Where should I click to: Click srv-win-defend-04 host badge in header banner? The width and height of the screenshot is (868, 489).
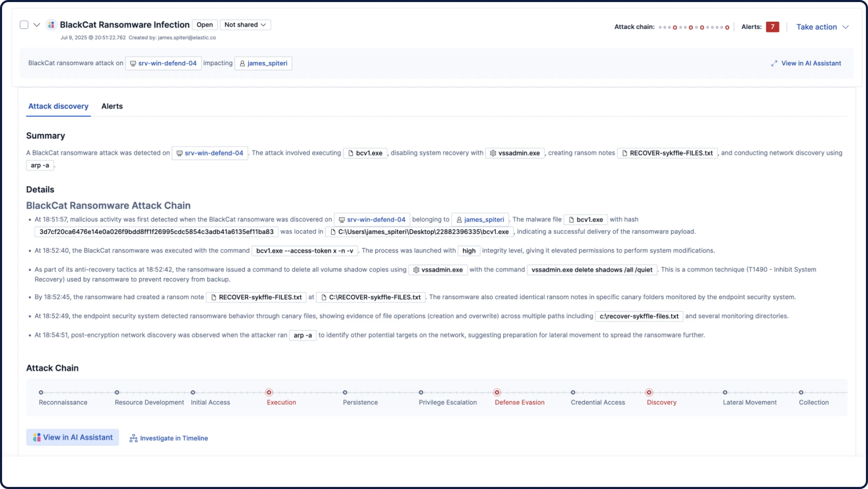click(x=163, y=63)
